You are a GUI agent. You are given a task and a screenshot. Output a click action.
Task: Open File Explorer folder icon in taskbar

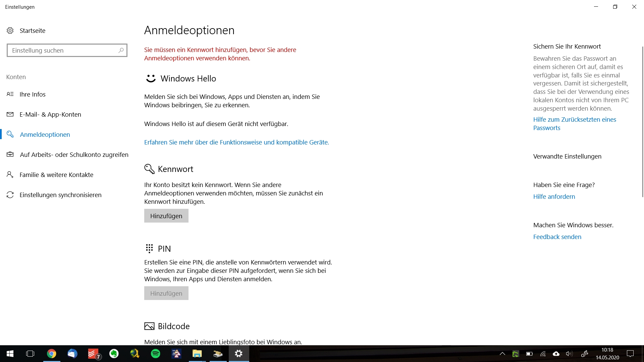tap(197, 354)
